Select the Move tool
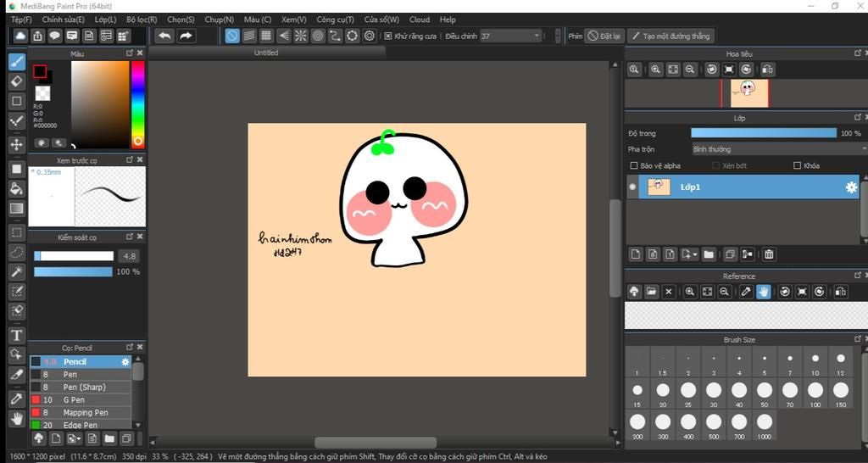 point(16,144)
